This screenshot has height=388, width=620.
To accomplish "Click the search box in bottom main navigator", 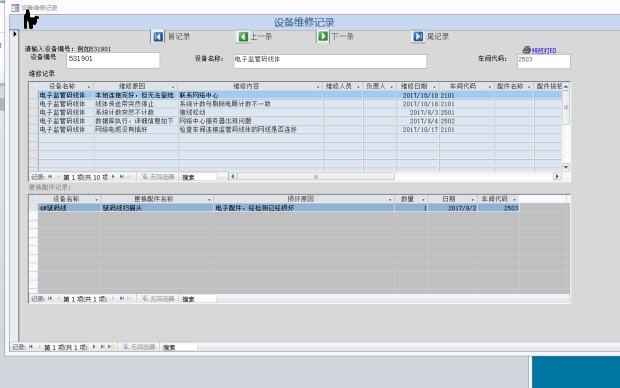I will [x=179, y=347].
